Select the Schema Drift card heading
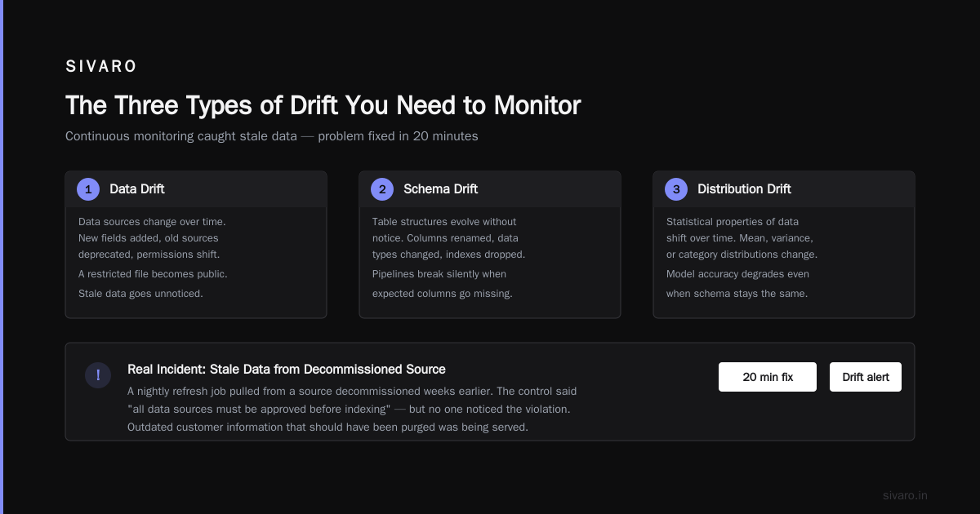Image resolution: width=980 pixels, height=514 pixels. click(441, 189)
